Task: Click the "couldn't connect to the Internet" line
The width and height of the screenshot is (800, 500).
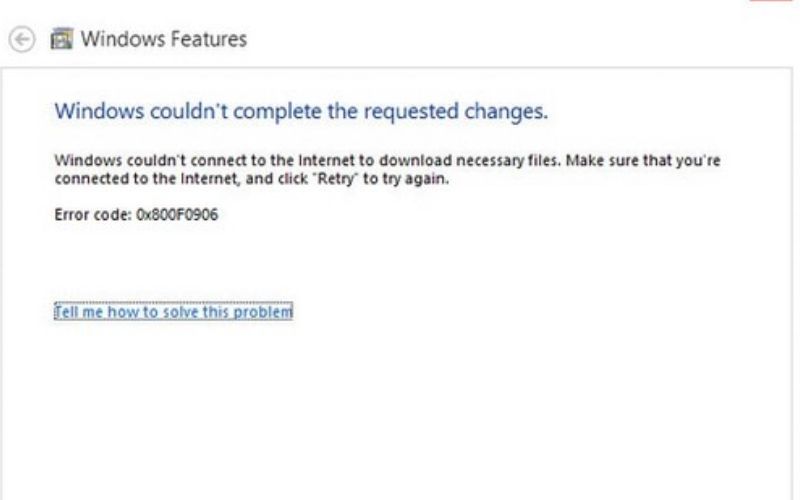Action: pos(200,160)
